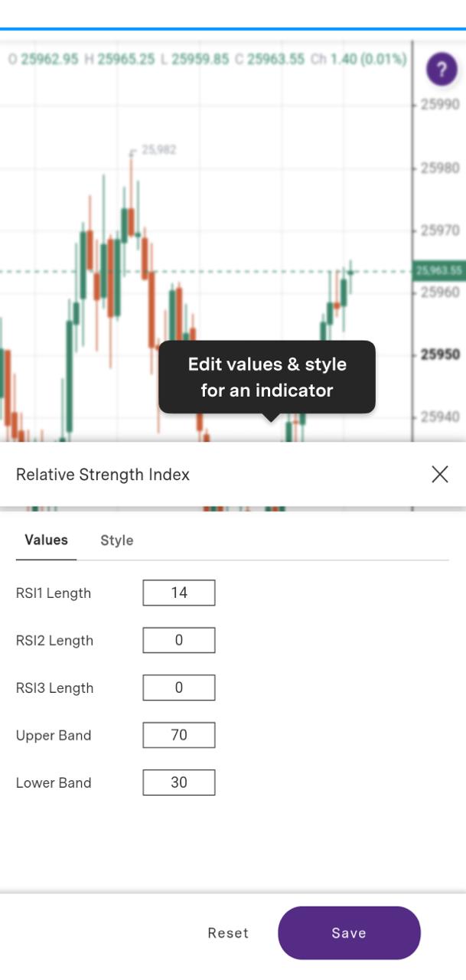Viewport: 466px width, 980px height.
Task: Click the green current price tag on axis
Action: tap(438, 270)
